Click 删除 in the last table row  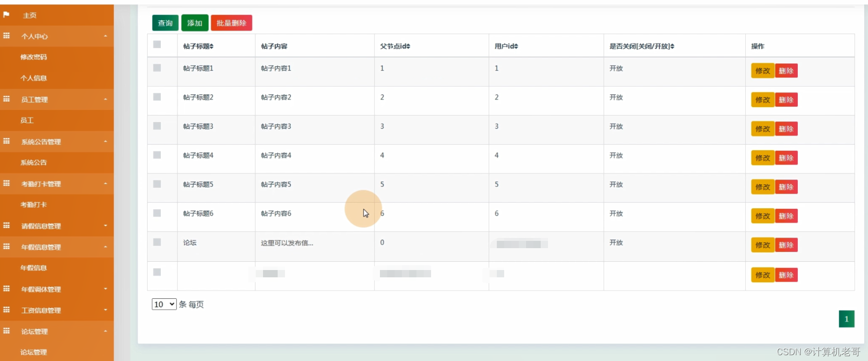coord(786,275)
